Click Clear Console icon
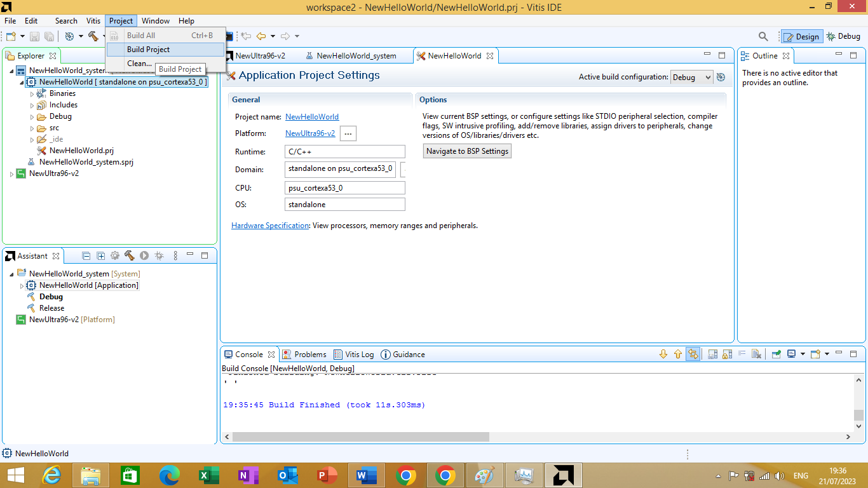 point(756,354)
